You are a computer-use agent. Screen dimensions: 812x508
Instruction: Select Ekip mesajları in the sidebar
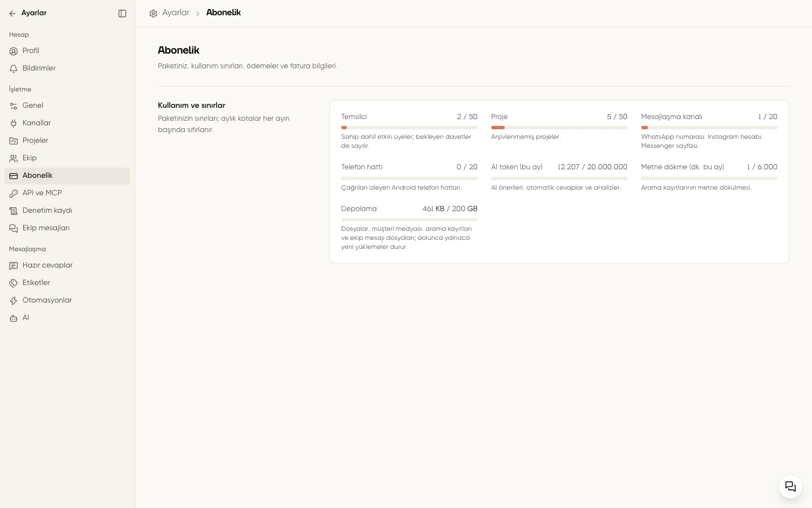point(67,228)
